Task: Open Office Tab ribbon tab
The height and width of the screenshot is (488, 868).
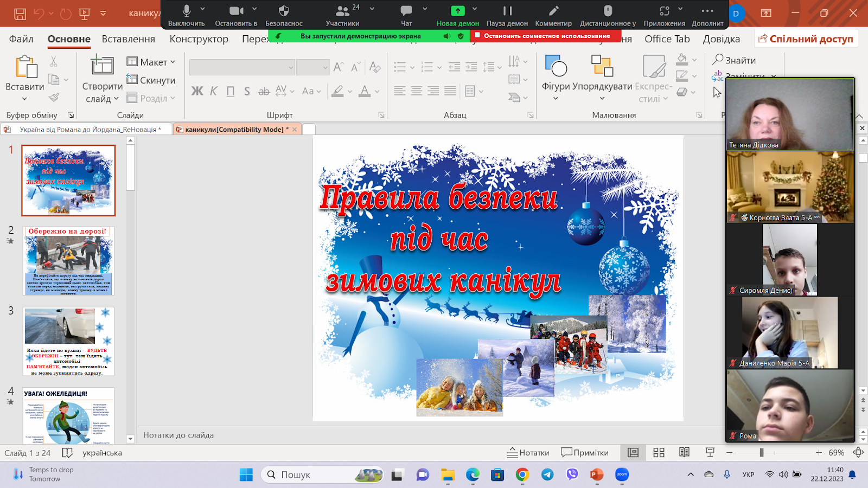Action: coord(667,39)
